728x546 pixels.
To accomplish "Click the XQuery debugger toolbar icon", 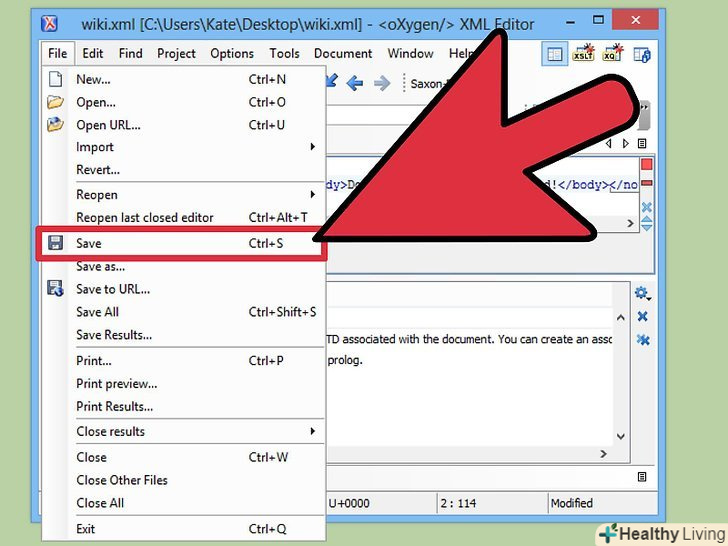I will [612, 53].
